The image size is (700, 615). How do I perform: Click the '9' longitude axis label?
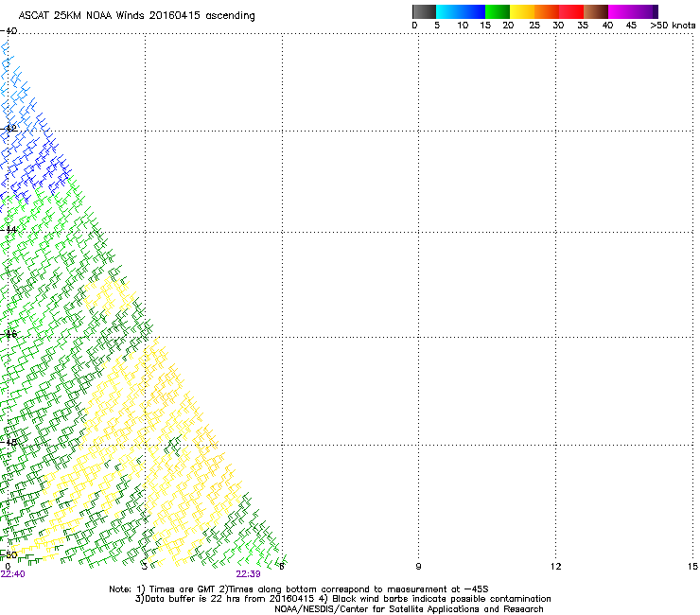[418, 567]
